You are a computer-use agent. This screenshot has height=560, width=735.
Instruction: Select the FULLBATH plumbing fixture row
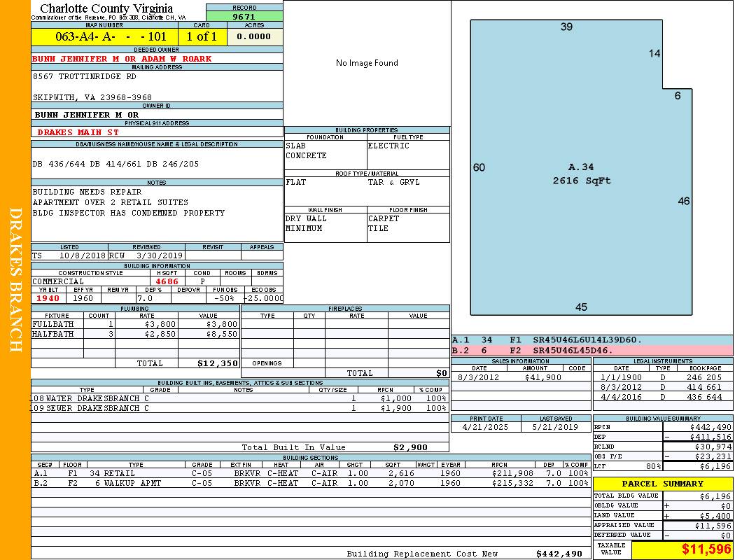click(135, 324)
